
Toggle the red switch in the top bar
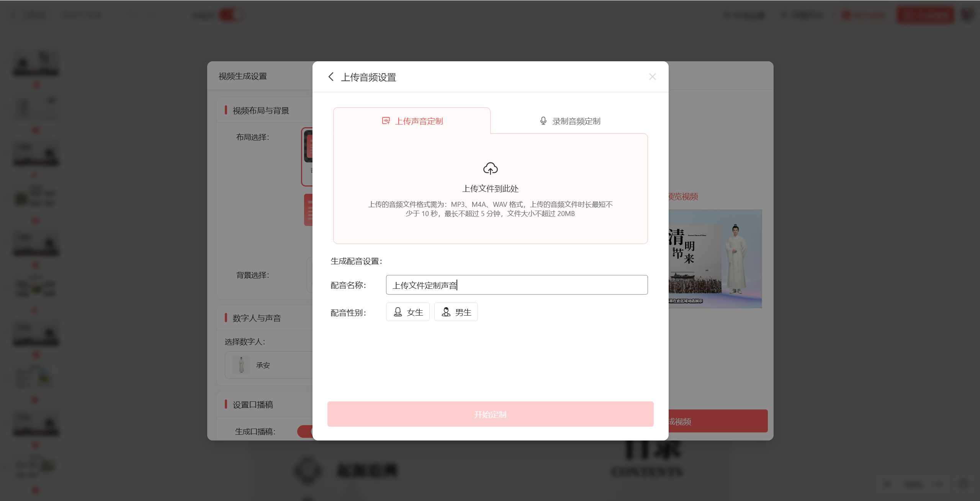(x=231, y=15)
